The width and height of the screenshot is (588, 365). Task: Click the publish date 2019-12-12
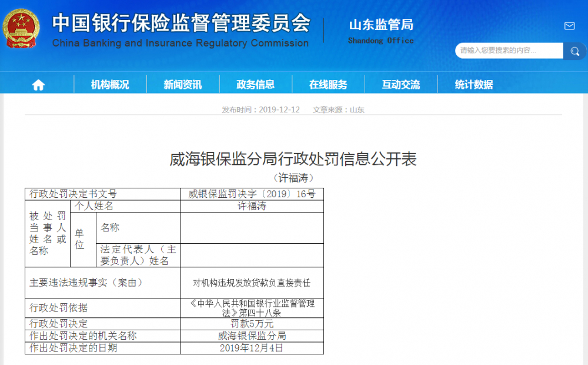(279, 109)
